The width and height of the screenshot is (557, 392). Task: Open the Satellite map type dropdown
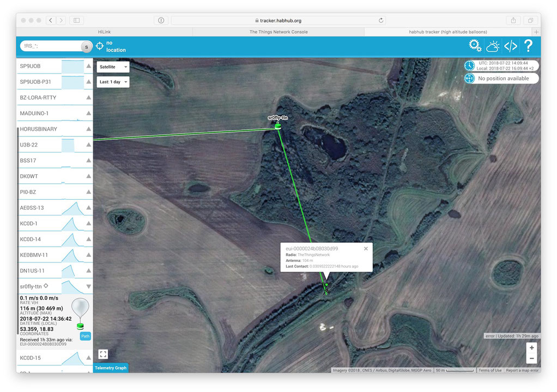(113, 67)
